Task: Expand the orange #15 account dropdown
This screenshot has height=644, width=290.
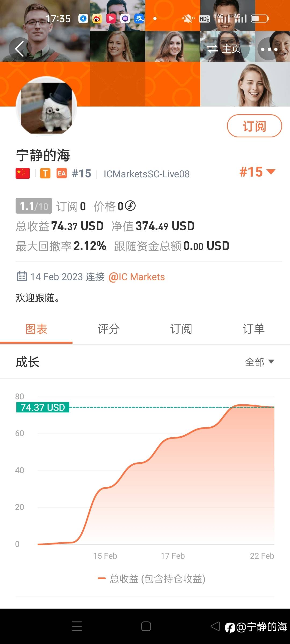Action: click(x=257, y=172)
